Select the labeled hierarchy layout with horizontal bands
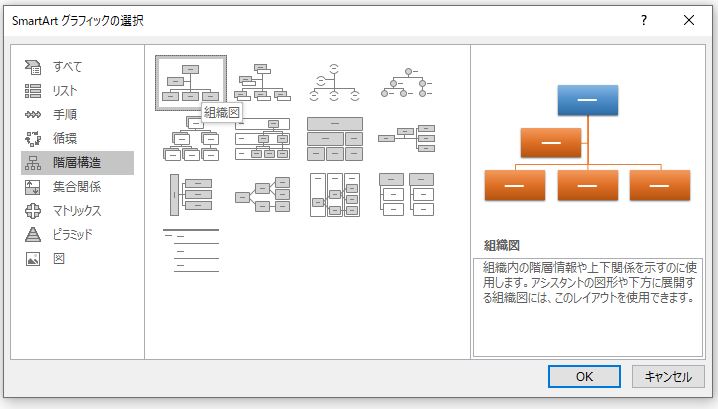Image resolution: width=718 pixels, height=409 pixels. pyautogui.click(x=262, y=139)
